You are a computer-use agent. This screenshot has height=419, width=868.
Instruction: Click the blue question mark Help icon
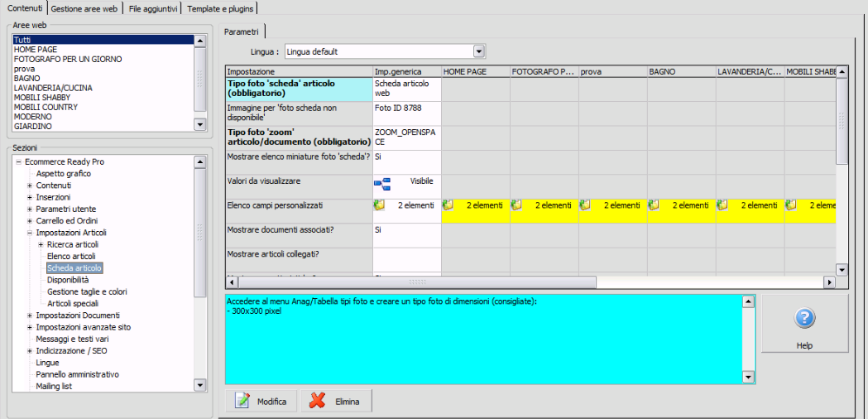804,318
